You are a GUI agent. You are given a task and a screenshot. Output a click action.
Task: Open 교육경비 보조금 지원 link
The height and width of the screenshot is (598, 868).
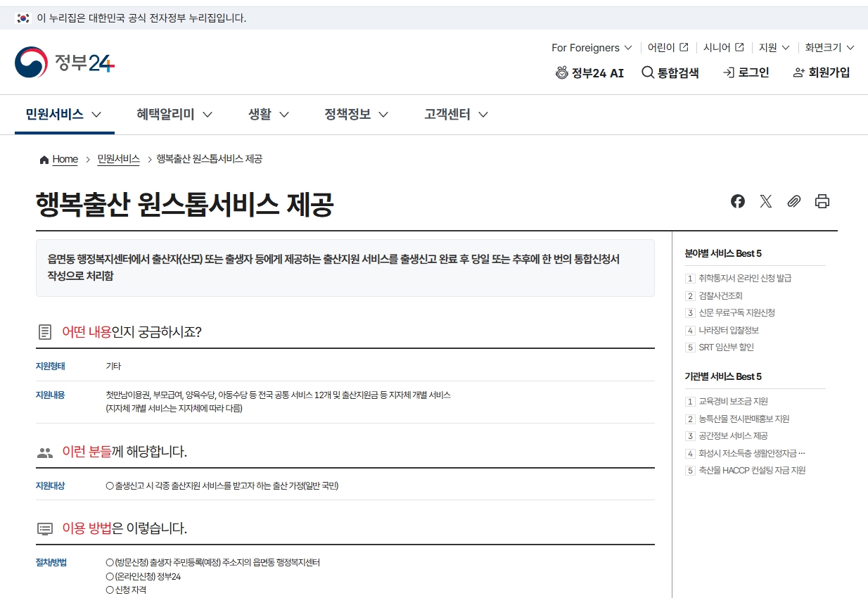click(733, 402)
